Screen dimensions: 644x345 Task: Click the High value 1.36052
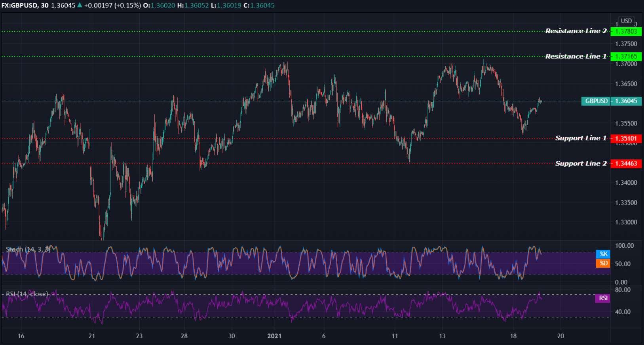pos(196,6)
